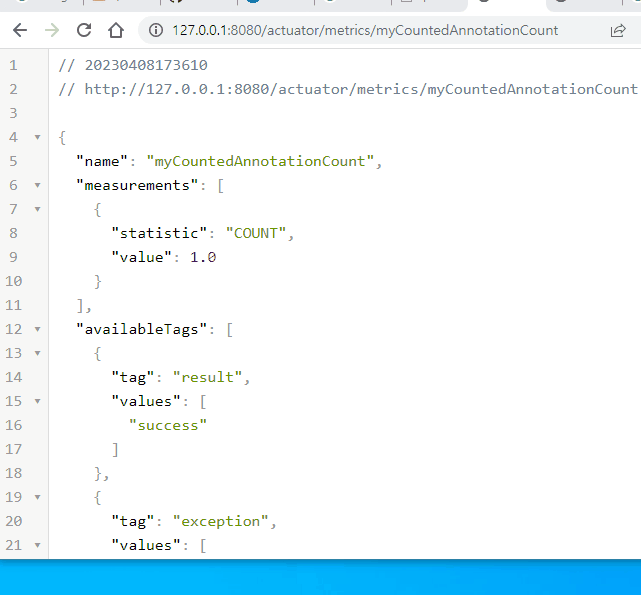Reload the current page
The height and width of the screenshot is (595, 641).
(84, 30)
